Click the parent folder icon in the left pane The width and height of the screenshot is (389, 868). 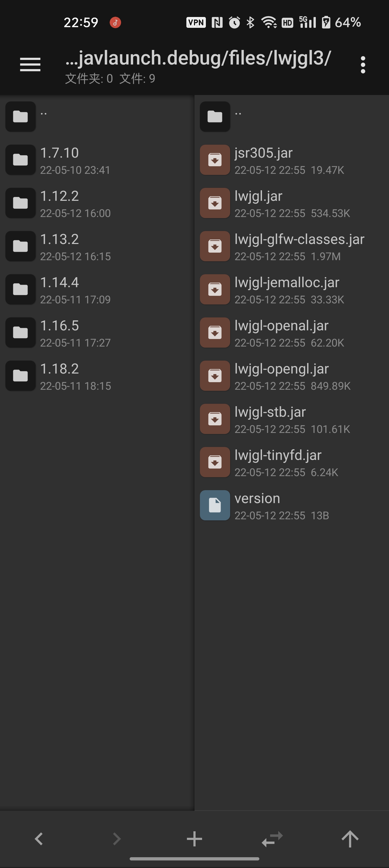coord(20,117)
